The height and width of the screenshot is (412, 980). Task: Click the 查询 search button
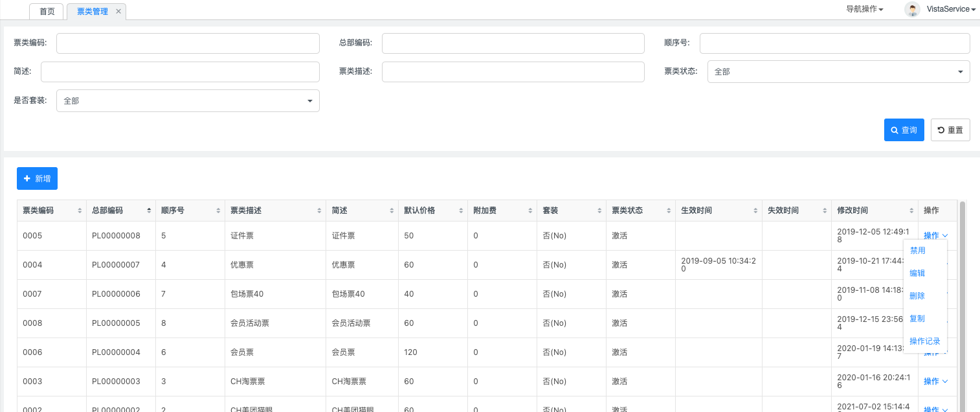(x=904, y=130)
